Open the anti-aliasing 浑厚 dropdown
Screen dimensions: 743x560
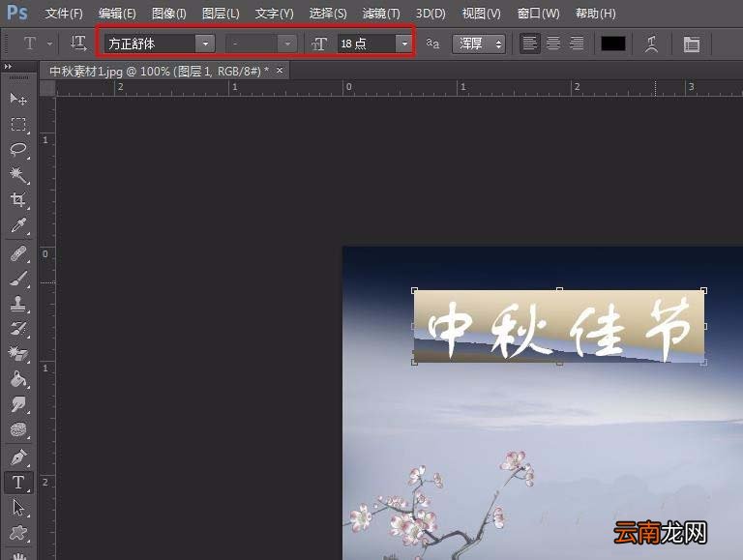pyautogui.click(x=479, y=44)
